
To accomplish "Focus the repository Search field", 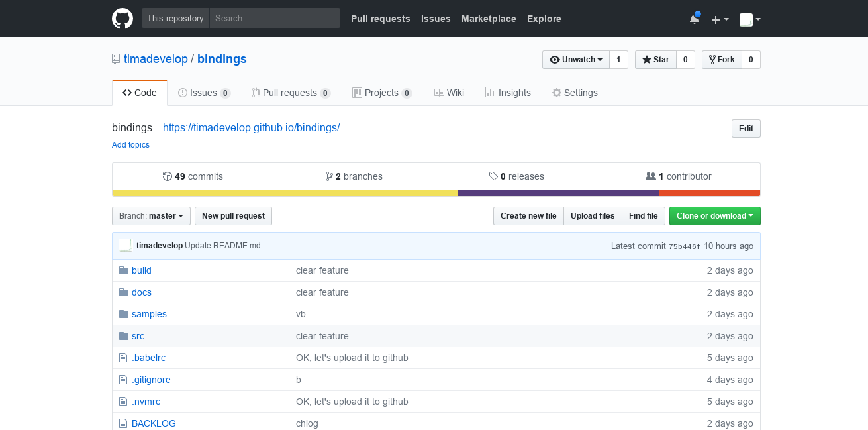I will (275, 18).
